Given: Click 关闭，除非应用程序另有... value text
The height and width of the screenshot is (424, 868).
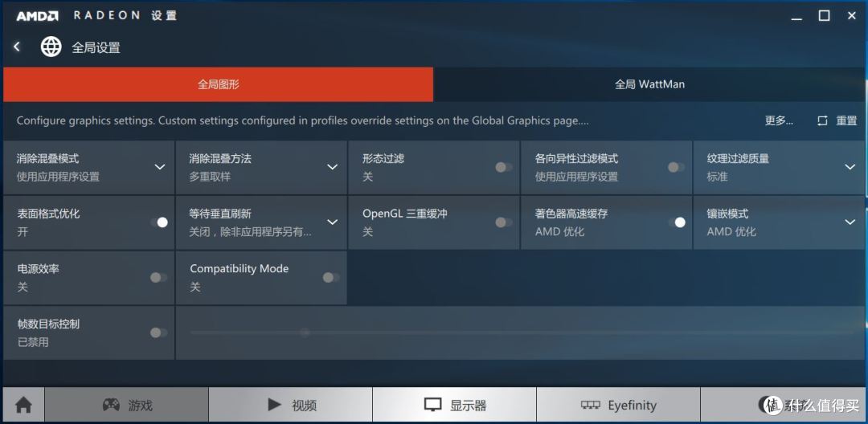Looking at the screenshot, I should (250, 232).
